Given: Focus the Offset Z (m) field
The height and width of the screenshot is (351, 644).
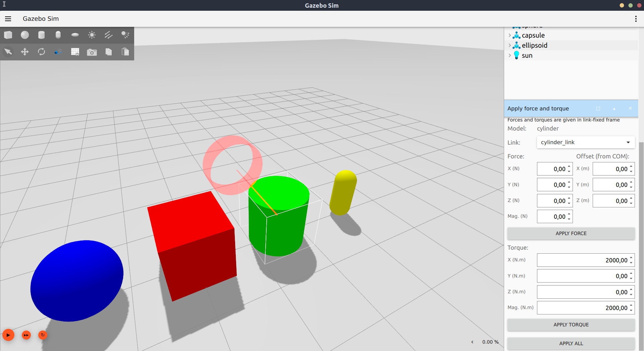Looking at the screenshot, I should 613,201.
